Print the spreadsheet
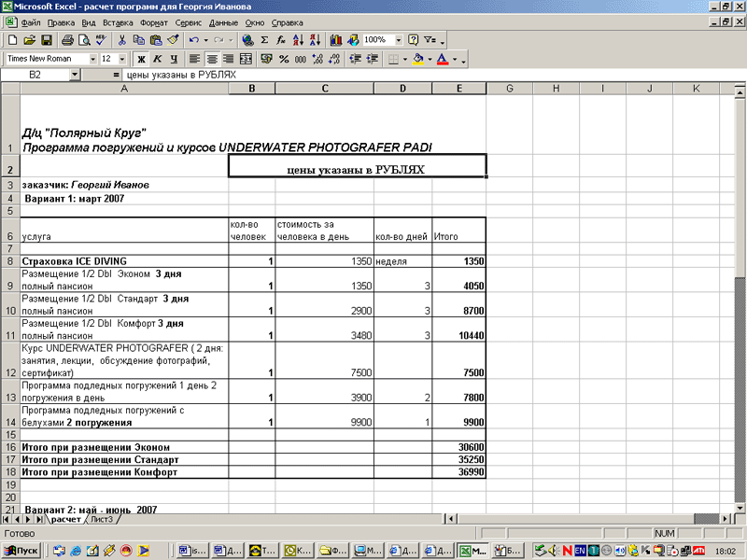This screenshot has width=747, height=560. tap(67, 40)
